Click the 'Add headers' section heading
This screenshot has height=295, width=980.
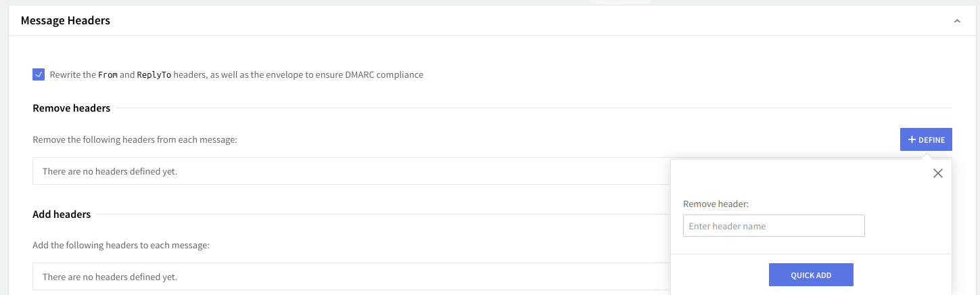pos(62,214)
